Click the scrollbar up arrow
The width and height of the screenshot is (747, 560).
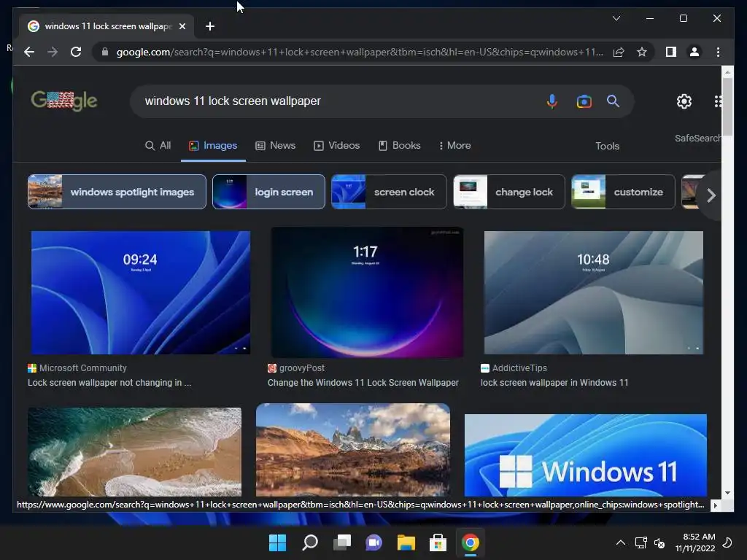click(x=727, y=72)
